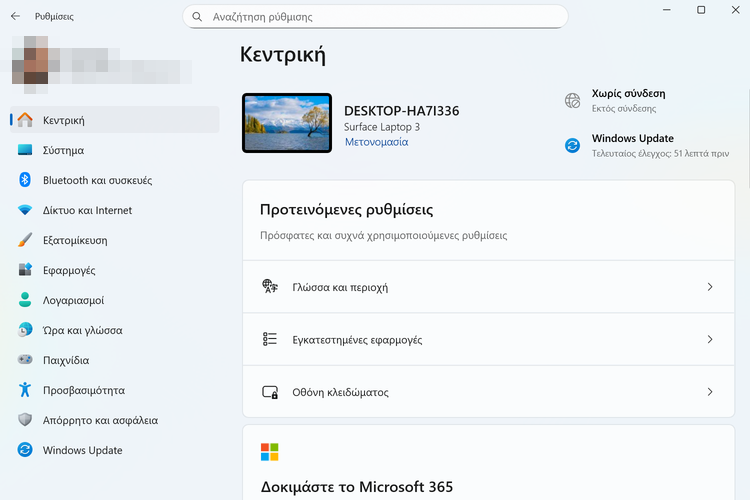Image resolution: width=750 pixels, height=500 pixels.
Task: Expand Οθόνη κλειδώματος chevron arrow
Action: (x=710, y=392)
